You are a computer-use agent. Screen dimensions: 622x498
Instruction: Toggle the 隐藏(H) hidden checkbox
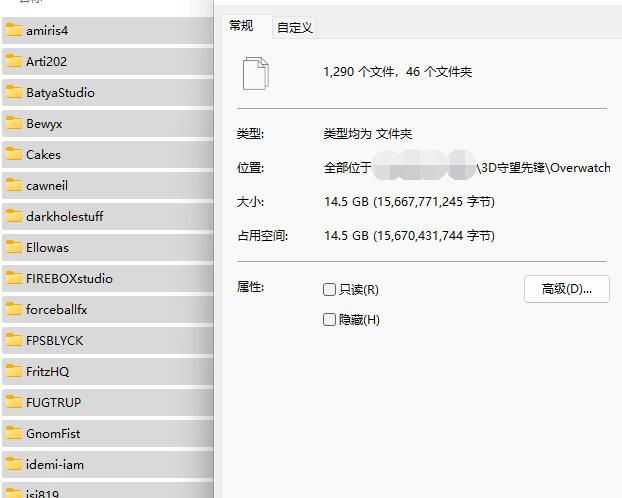(x=330, y=320)
